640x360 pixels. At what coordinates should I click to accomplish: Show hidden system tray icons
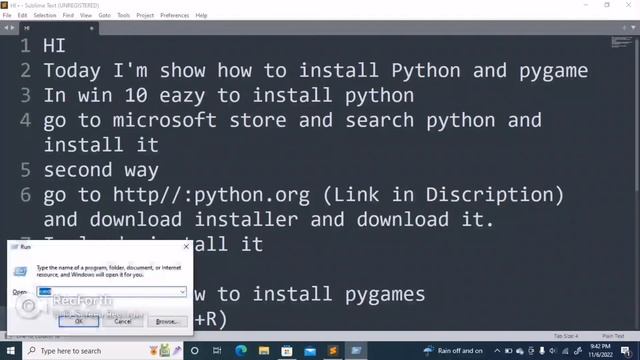(x=497, y=351)
